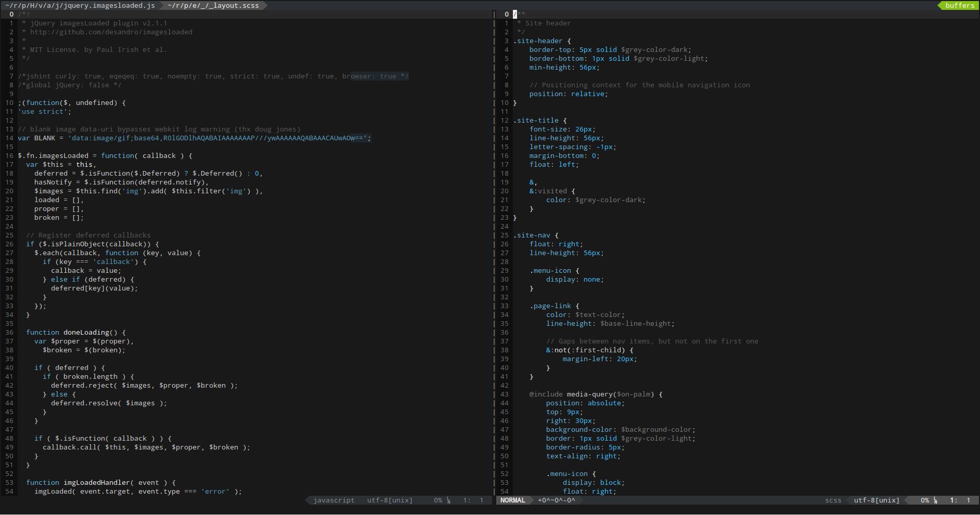Click the deferred.resolve( $images ) line
Screen dimensions: 980x515
[109, 403]
